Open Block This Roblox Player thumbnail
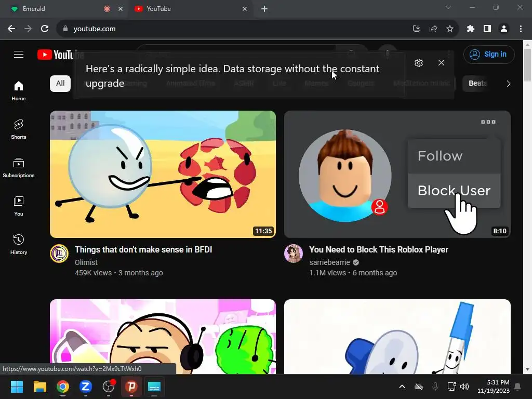Viewport: 532px width, 399px height. click(397, 174)
